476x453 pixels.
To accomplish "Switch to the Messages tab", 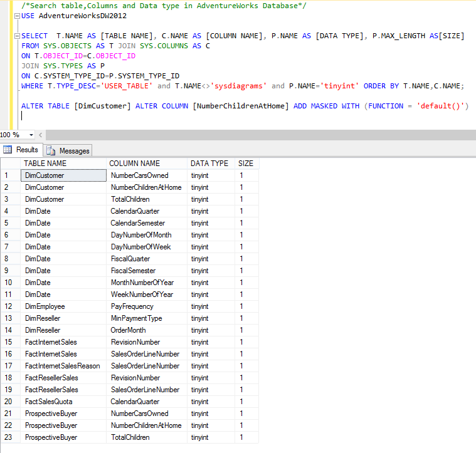I will point(68,151).
